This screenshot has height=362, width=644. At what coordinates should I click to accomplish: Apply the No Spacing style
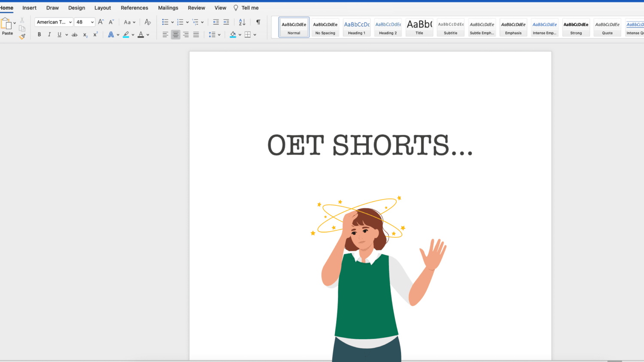(325, 27)
